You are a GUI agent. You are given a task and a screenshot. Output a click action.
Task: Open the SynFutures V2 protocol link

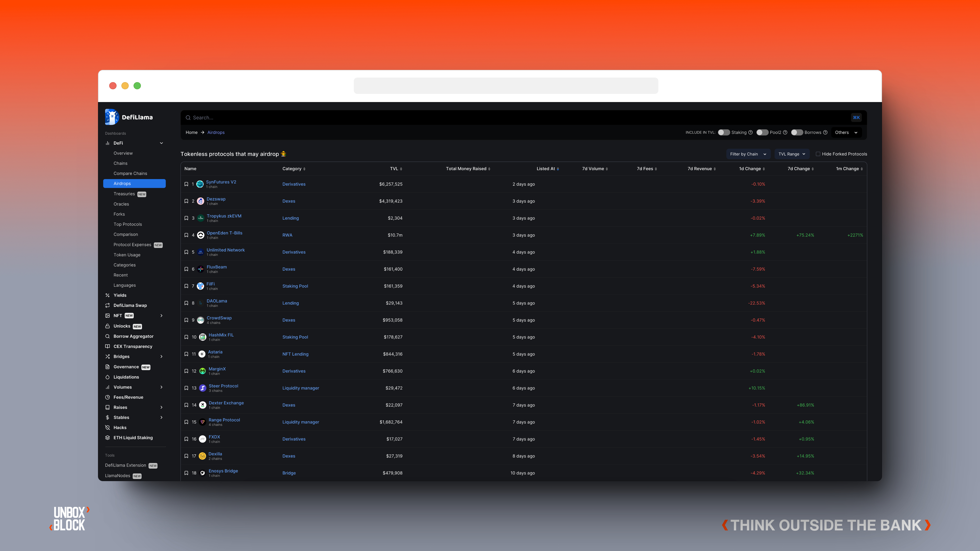coord(221,182)
